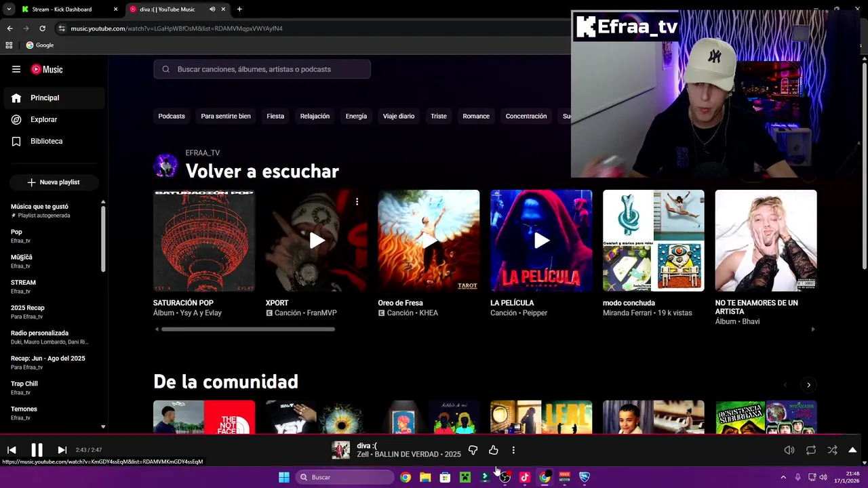Open File Explorer from taskbar
This screenshot has width=868, height=488.
click(425, 477)
